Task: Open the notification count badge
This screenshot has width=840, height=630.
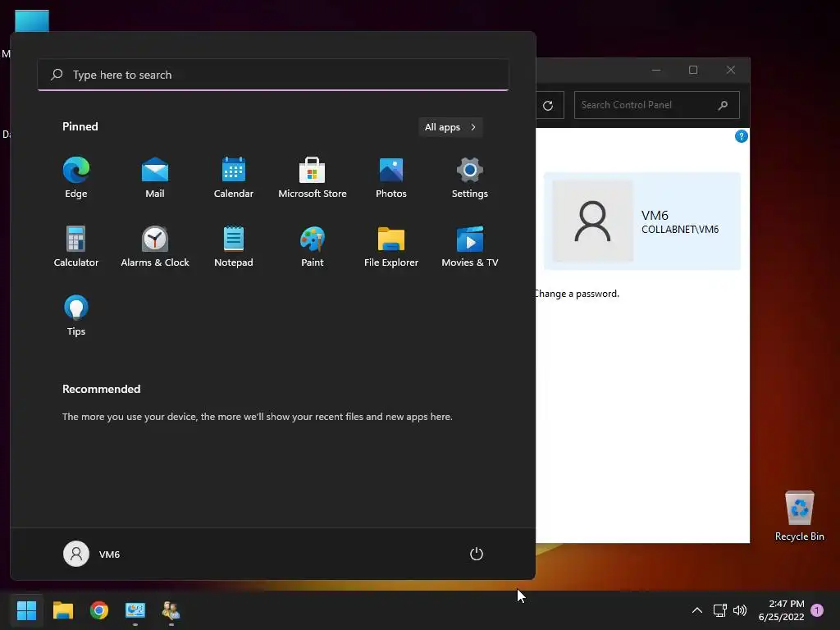Action: pyautogui.click(x=817, y=609)
